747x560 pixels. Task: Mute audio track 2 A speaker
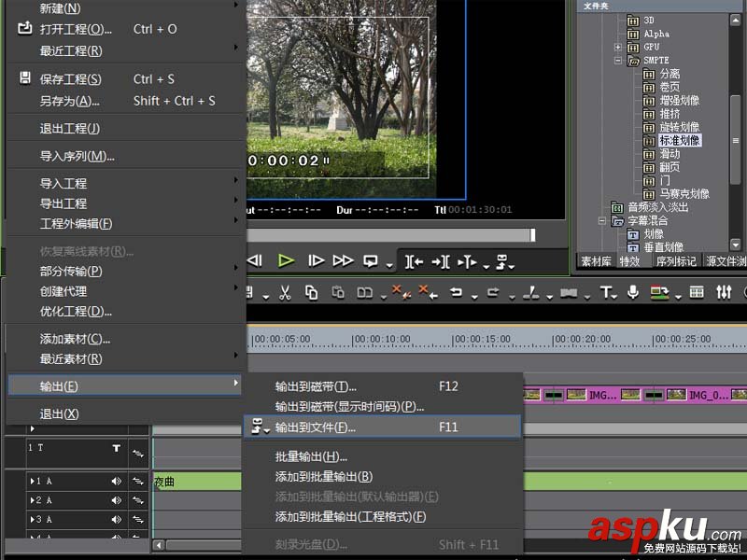click(116, 500)
